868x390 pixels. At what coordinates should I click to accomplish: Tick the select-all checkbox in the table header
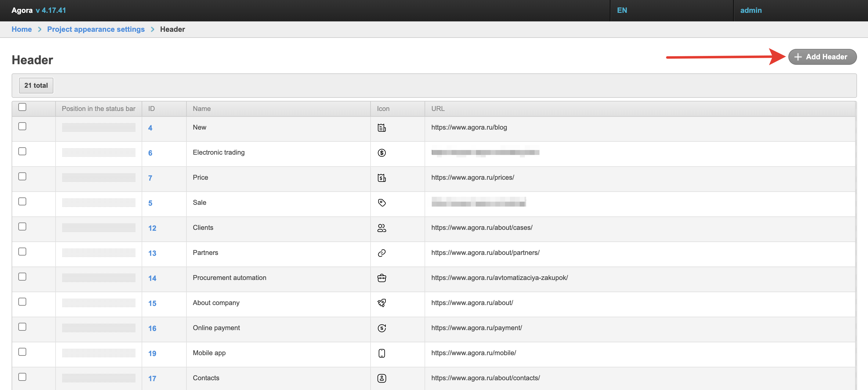(x=22, y=107)
